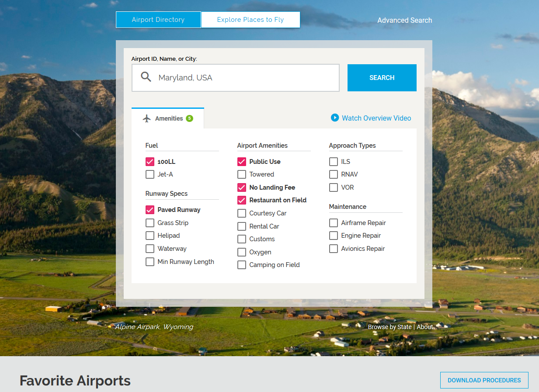This screenshot has height=392, width=539.
Task: Enable the ILS approach checkbox
Action: point(334,162)
